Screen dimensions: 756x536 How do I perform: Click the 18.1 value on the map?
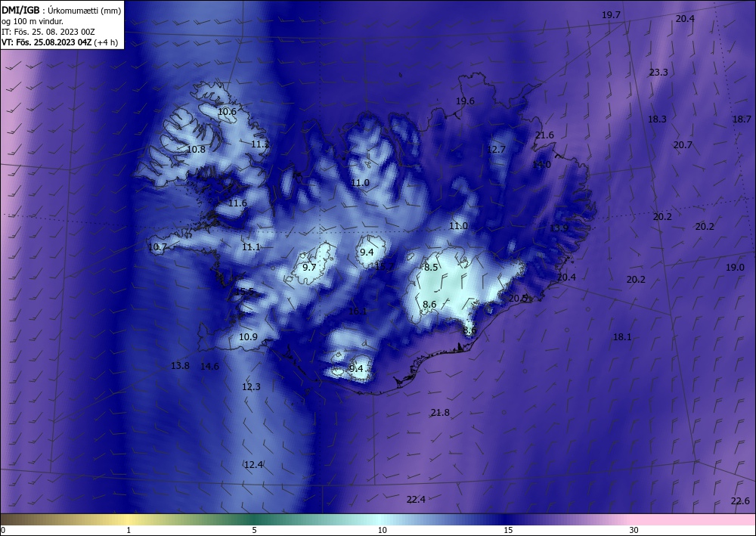pyautogui.click(x=622, y=337)
